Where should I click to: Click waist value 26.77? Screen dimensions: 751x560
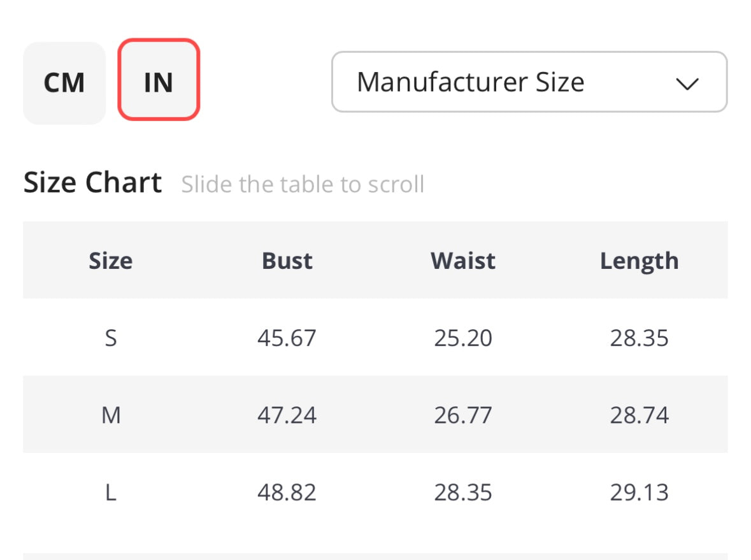click(x=463, y=415)
